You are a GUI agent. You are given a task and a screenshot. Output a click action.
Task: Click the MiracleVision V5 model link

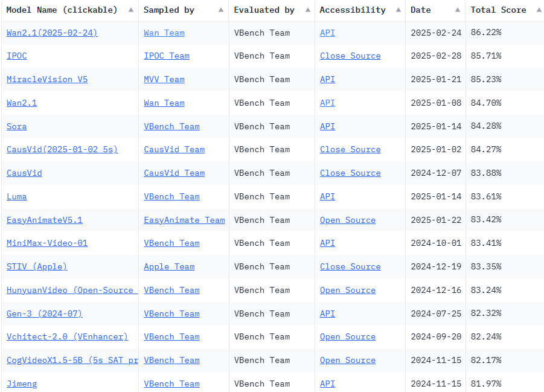(x=47, y=79)
